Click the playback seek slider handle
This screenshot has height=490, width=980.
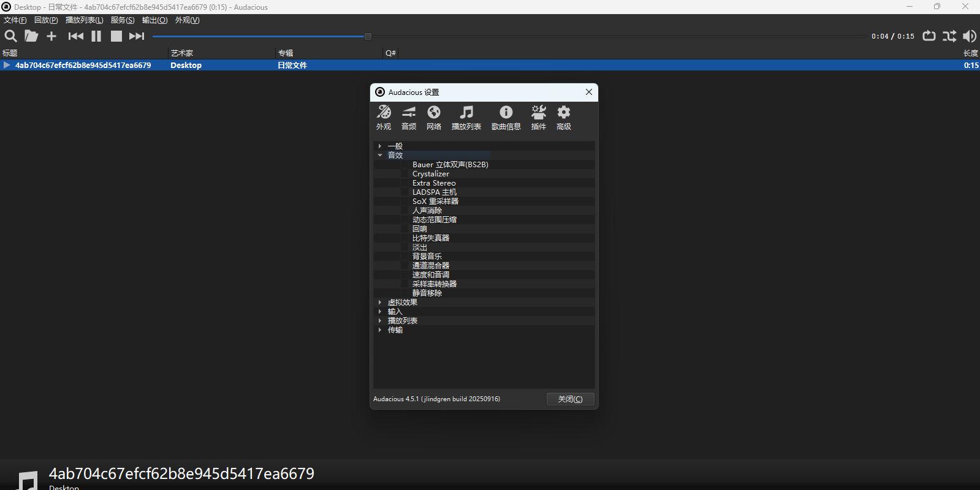[x=368, y=36]
